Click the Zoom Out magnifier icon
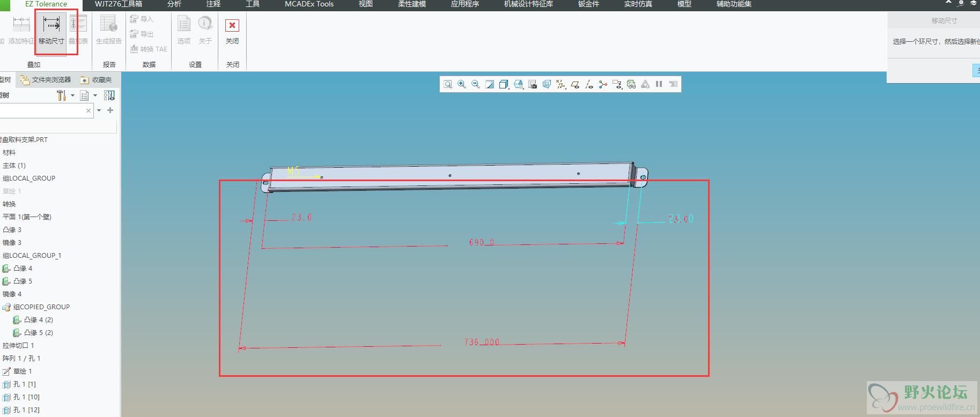The height and width of the screenshot is (417, 980). [x=476, y=84]
